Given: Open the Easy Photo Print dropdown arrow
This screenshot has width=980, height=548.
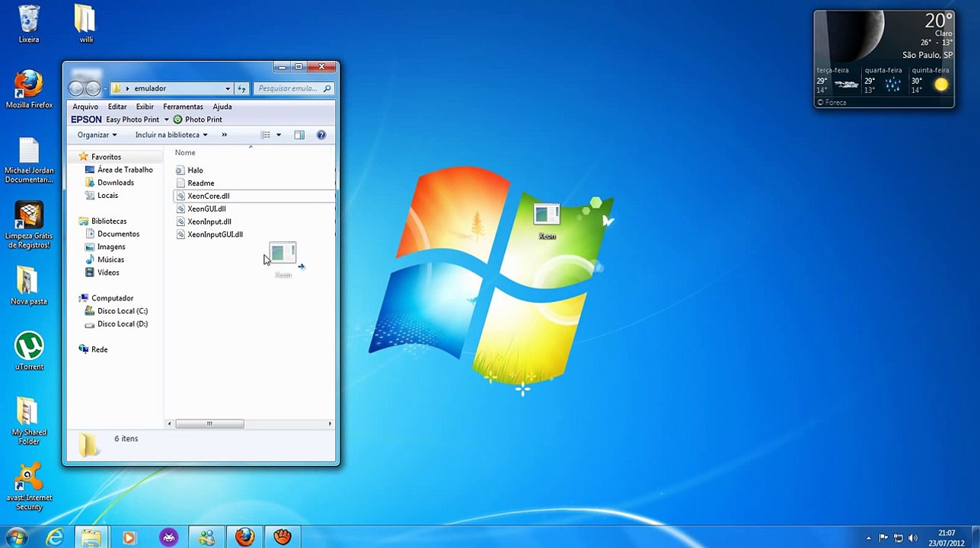Looking at the screenshot, I should tap(166, 119).
